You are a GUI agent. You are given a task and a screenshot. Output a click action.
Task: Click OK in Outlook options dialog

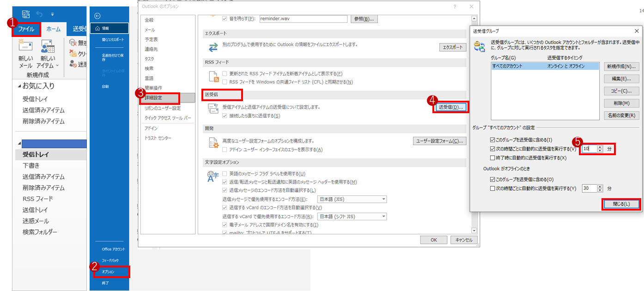click(433, 240)
